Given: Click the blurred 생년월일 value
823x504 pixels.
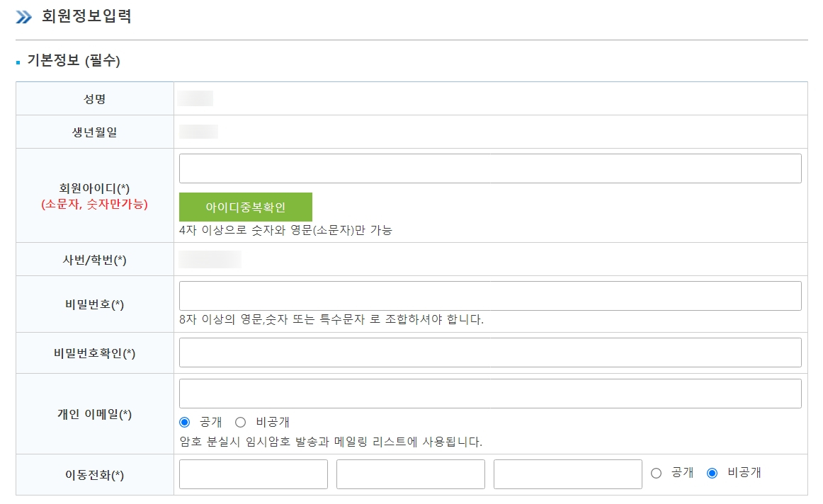Looking at the screenshot, I should pos(198,132).
